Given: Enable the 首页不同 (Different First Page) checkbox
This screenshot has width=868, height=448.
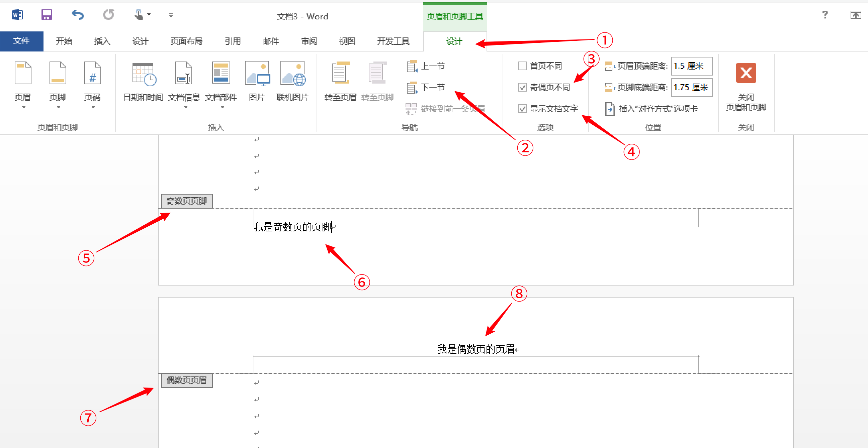Looking at the screenshot, I should click(522, 66).
